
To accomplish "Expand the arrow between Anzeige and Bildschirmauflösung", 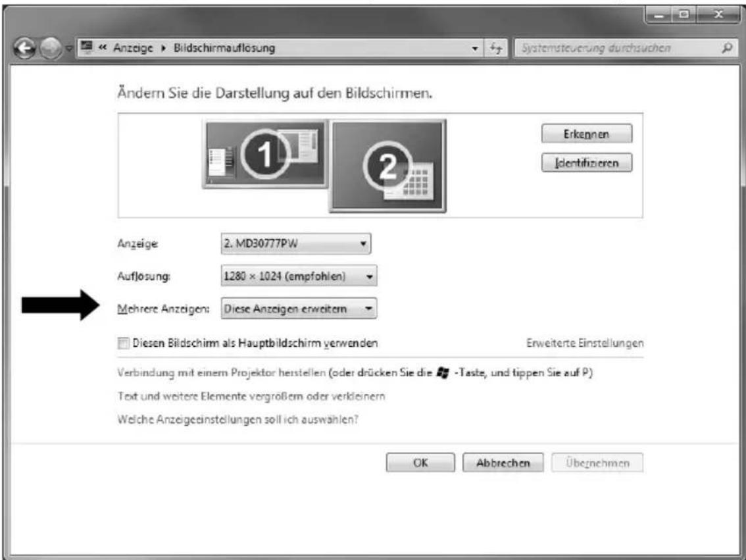I will 163,48.
